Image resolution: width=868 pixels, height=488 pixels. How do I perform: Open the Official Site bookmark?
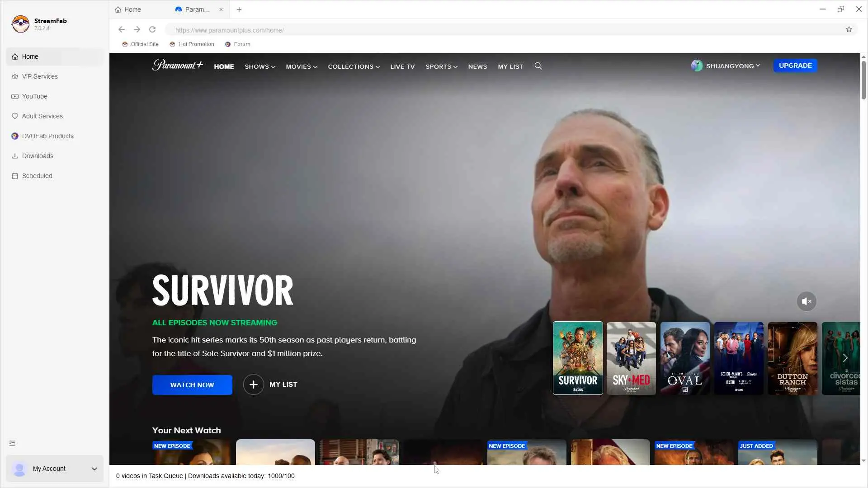click(140, 44)
